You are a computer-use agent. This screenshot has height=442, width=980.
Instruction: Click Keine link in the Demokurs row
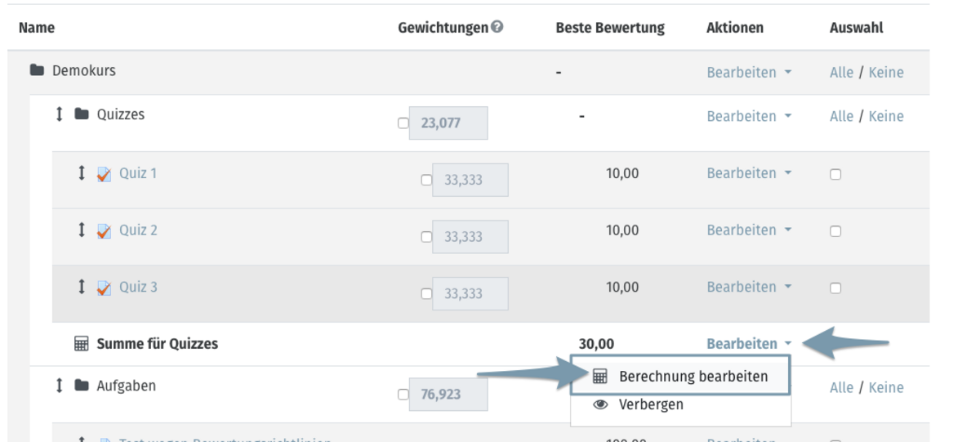point(886,72)
